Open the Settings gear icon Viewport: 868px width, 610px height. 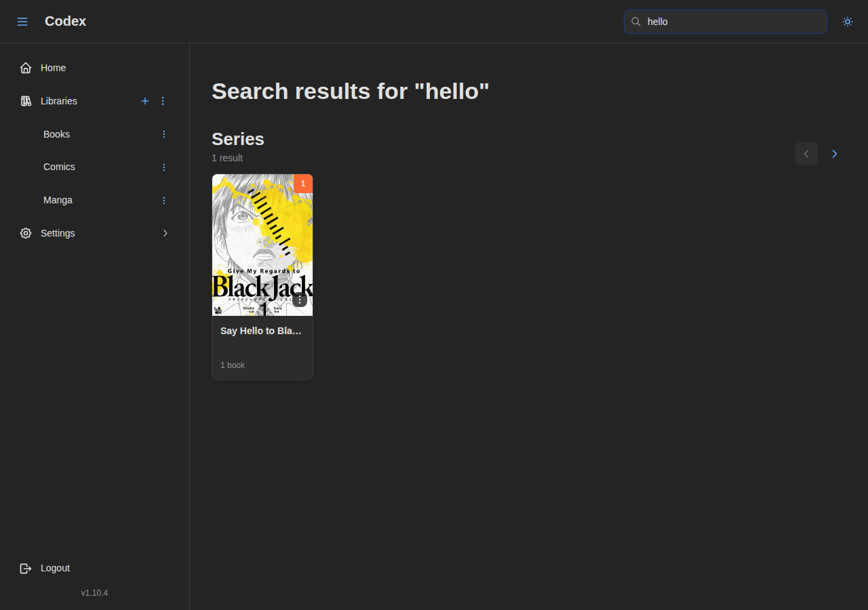[25, 232]
